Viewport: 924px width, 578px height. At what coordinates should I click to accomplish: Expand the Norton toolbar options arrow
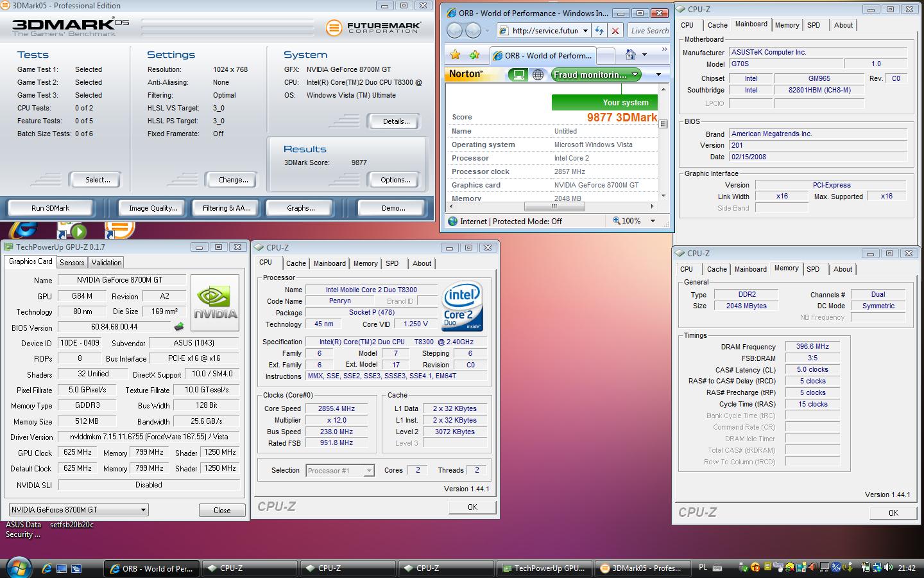[x=658, y=74]
